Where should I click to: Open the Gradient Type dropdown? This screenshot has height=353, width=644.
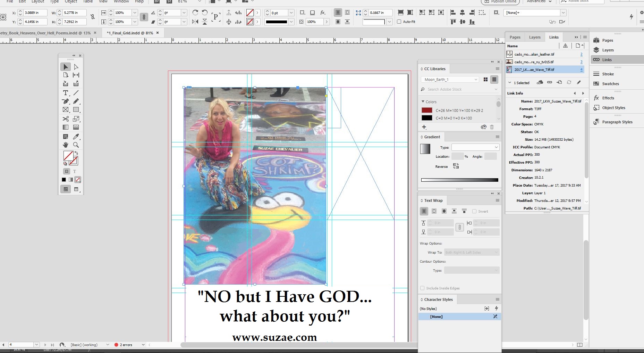pos(475,147)
